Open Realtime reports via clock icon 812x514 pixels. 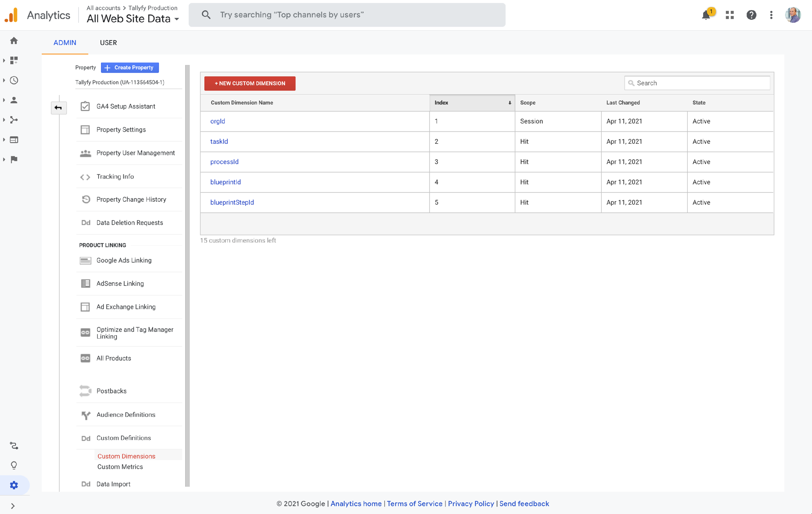pyautogui.click(x=14, y=80)
